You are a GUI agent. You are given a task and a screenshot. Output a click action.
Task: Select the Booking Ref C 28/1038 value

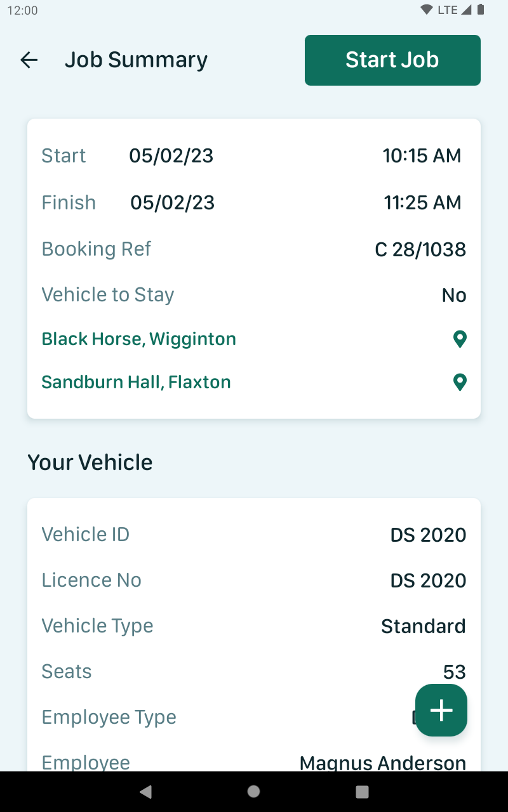pyautogui.click(x=420, y=249)
